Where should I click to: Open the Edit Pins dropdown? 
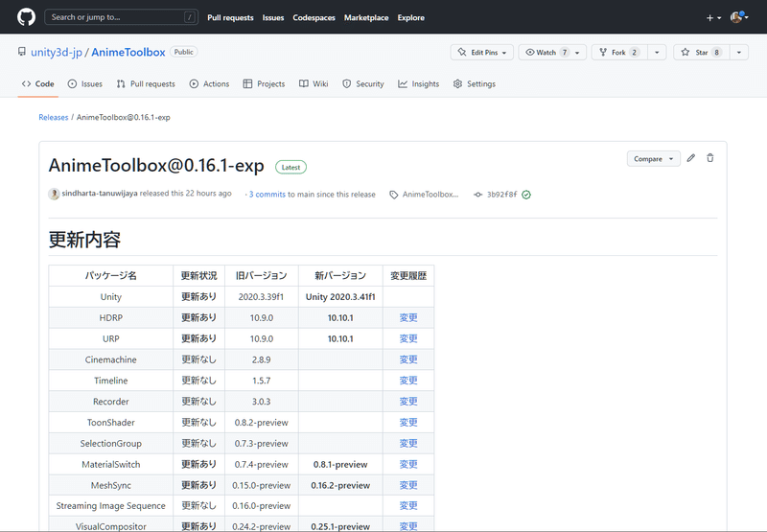pyautogui.click(x=482, y=53)
